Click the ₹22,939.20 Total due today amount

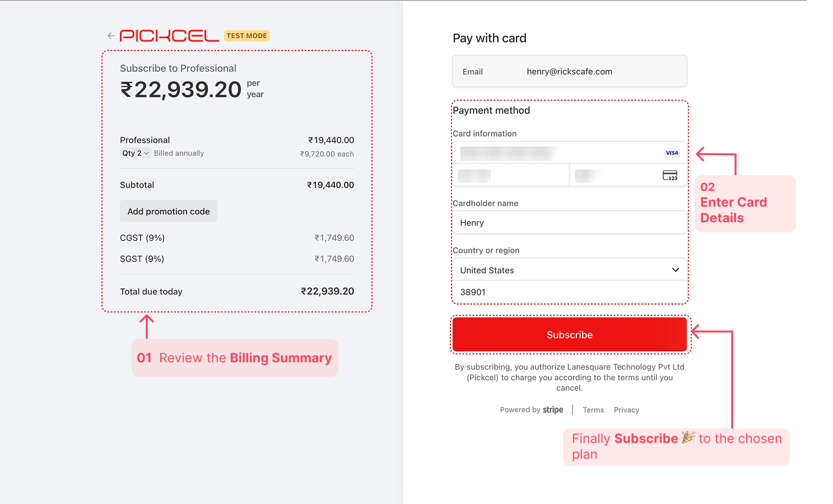(x=327, y=291)
